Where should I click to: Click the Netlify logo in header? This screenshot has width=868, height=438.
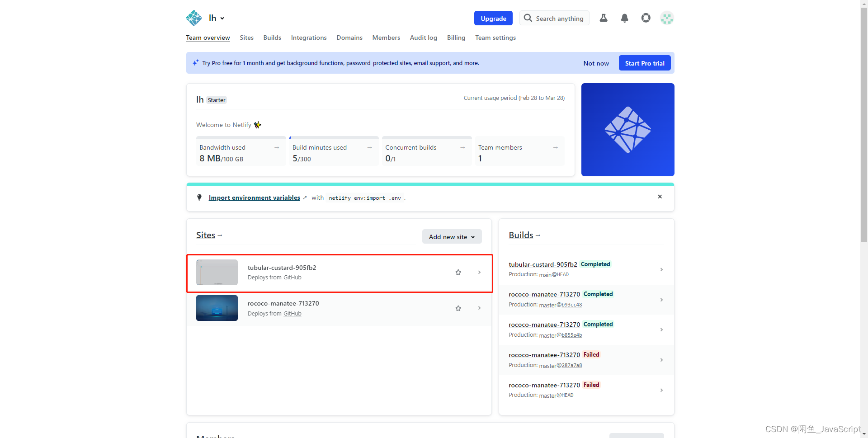click(x=194, y=18)
